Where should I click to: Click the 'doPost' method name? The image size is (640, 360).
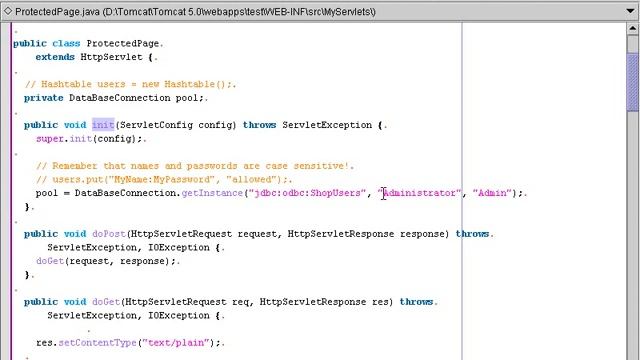(109, 234)
